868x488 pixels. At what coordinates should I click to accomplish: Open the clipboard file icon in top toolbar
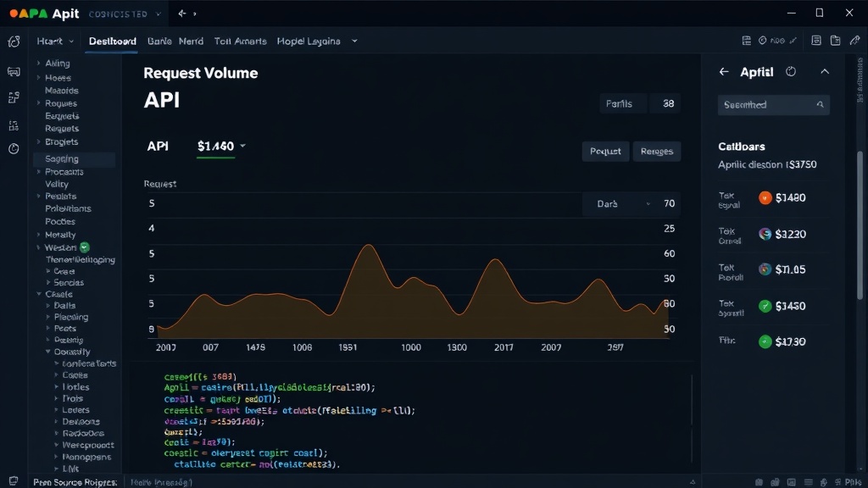pos(835,41)
